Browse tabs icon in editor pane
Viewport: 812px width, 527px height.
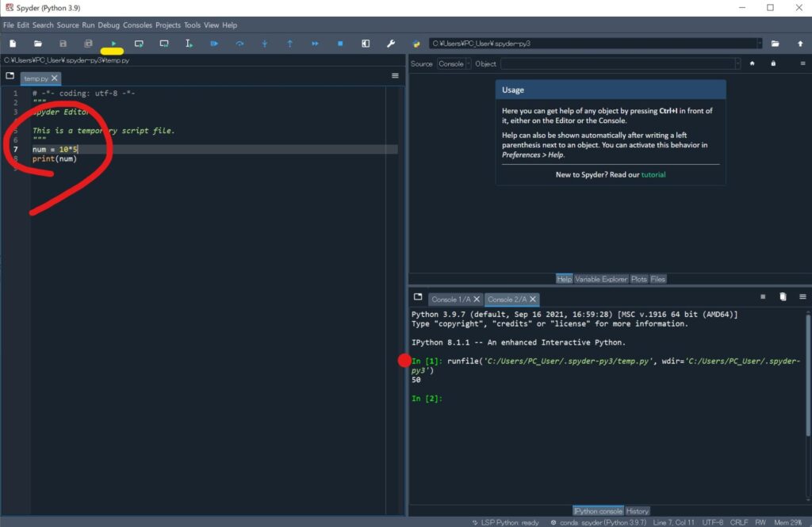point(10,75)
